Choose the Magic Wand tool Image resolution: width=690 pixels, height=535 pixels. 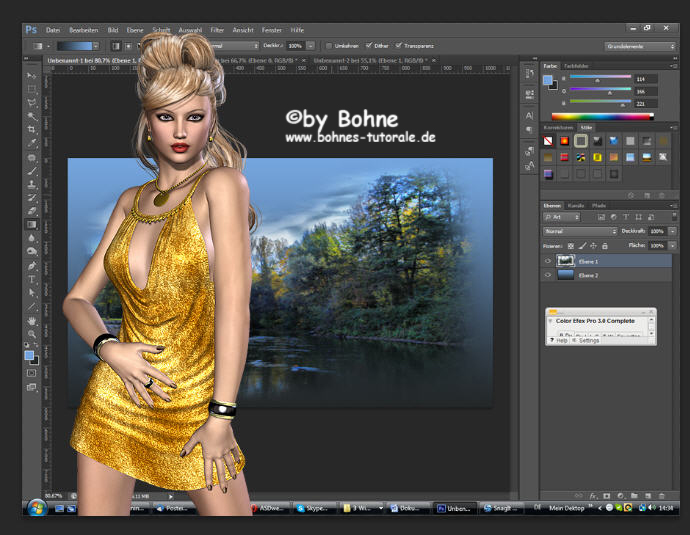[32, 116]
